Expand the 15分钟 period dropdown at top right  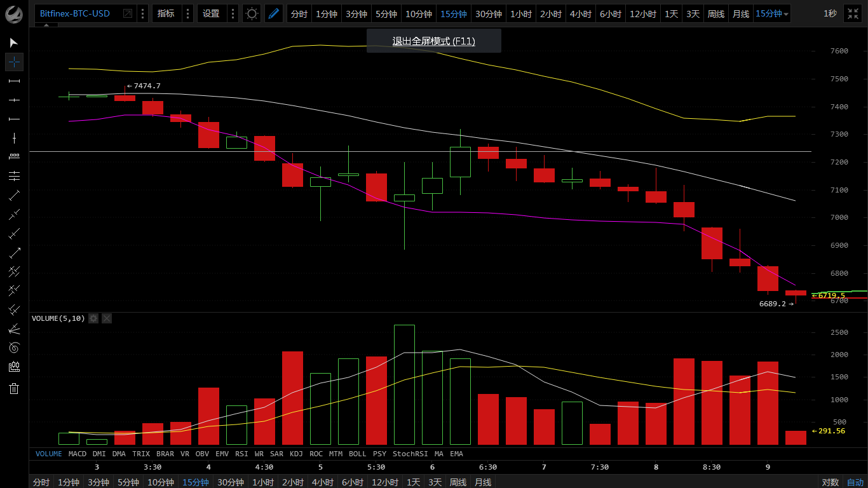click(772, 13)
